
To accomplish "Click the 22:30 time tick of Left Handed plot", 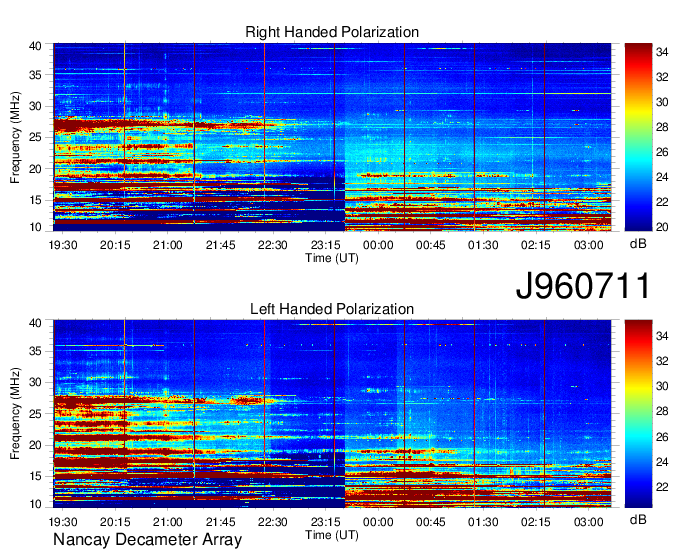I will (x=273, y=522).
